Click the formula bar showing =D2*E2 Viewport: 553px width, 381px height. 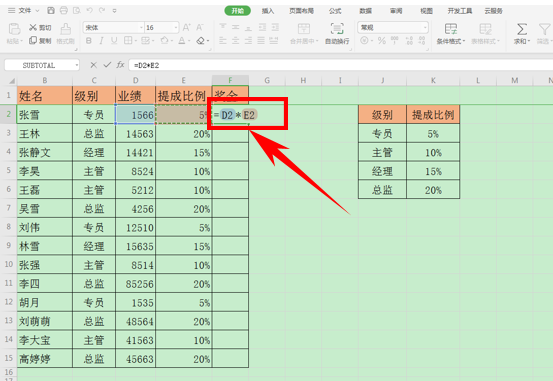341,65
